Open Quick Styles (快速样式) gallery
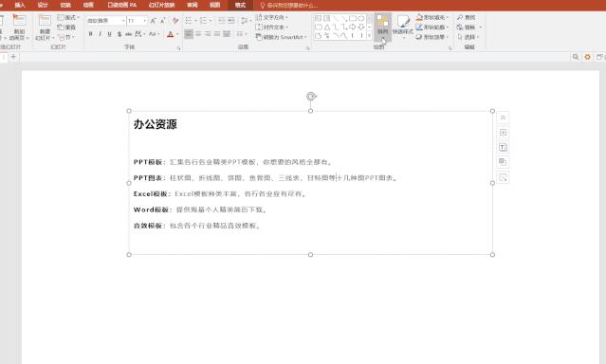Screen dimensions: 606x364 [x=403, y=26]
